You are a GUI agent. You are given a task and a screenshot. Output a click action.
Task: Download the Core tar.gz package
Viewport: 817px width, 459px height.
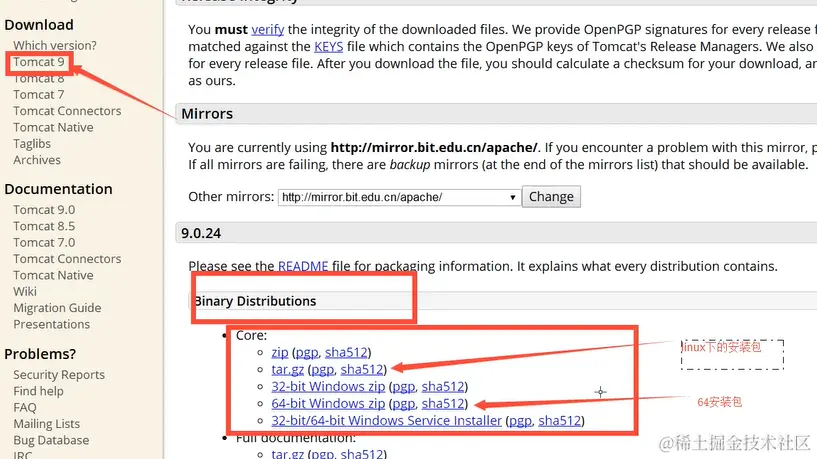pos(287,369)
